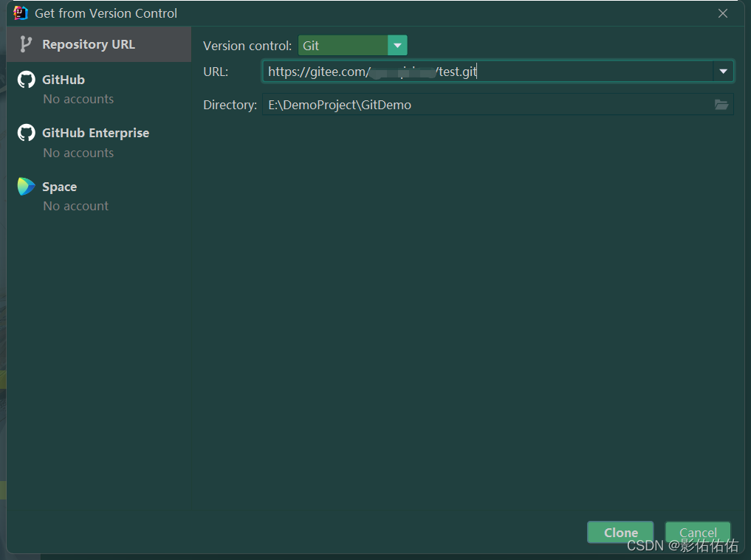Open the GitHub accounts section
This screenshot has width=751, height=560.
(99, 89)
